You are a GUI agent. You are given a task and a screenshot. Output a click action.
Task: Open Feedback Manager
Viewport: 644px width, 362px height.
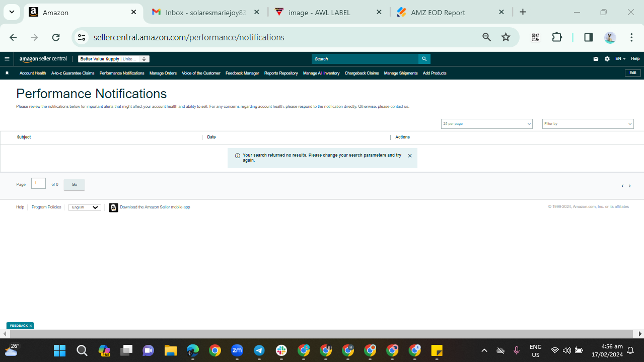242,73
